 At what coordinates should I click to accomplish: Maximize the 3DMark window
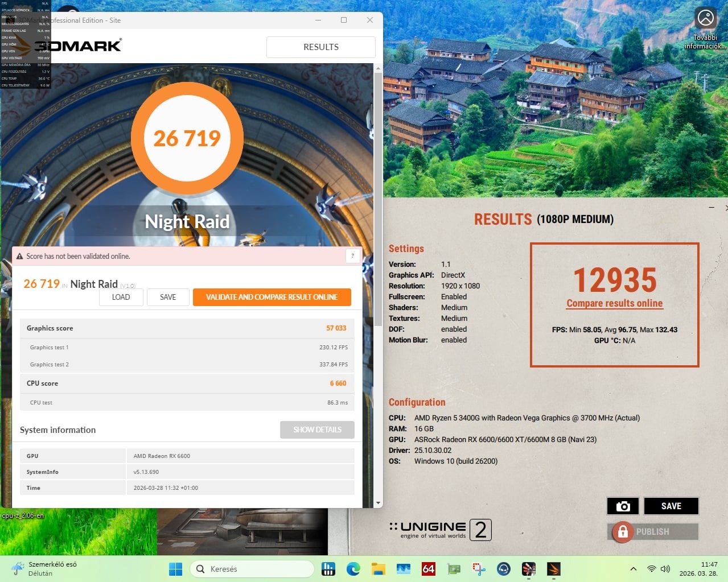344,20
